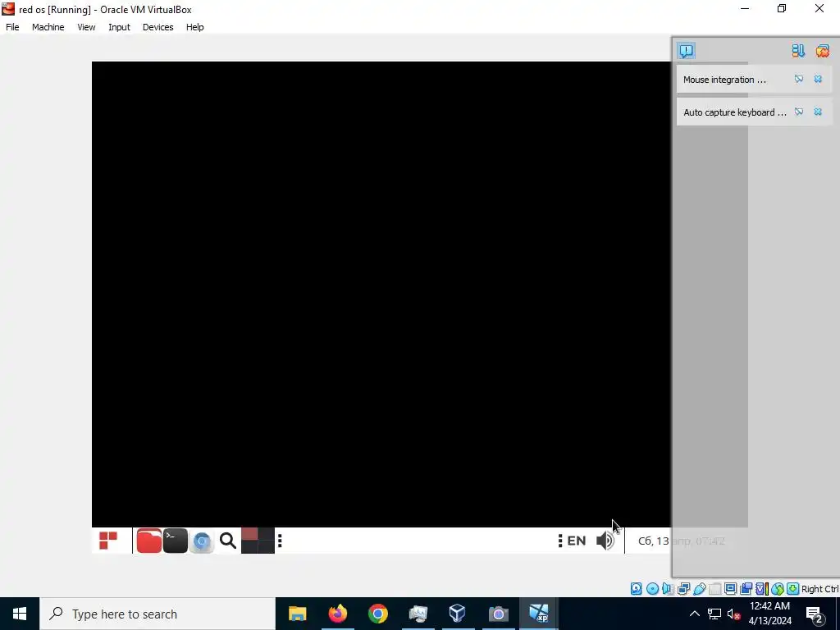Expand details of Auto capture keyboard notification
This screenshot has width=840, height=630.
click(799, 112)
